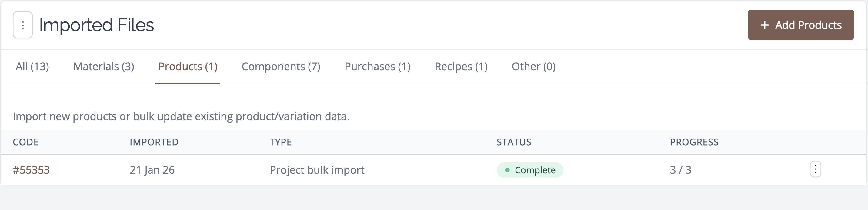Go to the Components (7) tab
Screen dimensions: 868x210
281,67
